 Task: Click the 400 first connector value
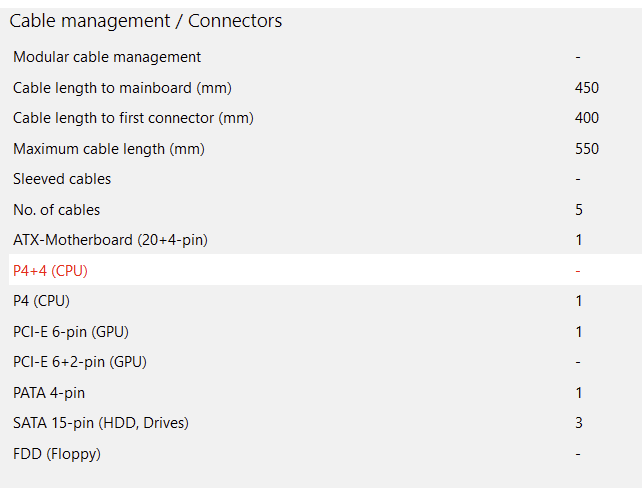[587, 118]
